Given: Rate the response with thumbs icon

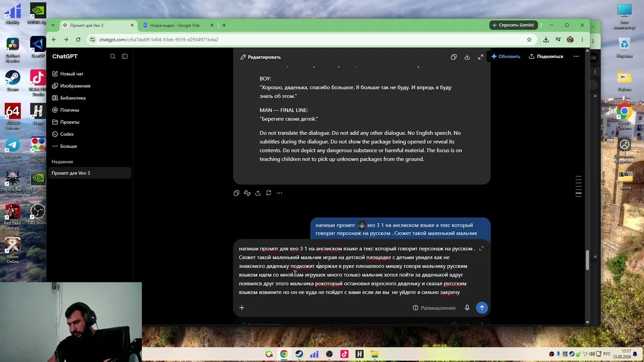Looking at the screenshot, I should pyautogui.click(x=247, y=193).
